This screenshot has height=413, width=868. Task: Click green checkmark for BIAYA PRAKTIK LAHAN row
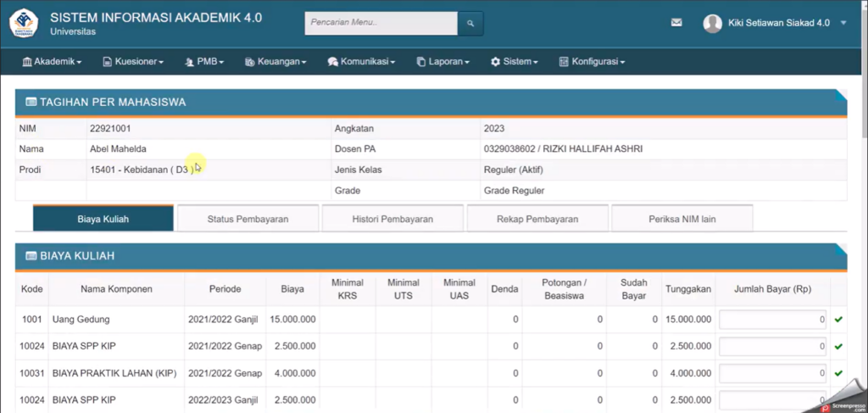click(838, 373)
